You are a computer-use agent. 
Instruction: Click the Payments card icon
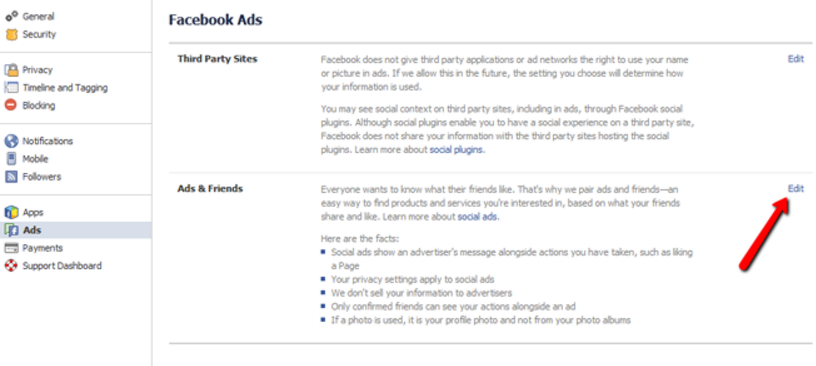(11, 248)
